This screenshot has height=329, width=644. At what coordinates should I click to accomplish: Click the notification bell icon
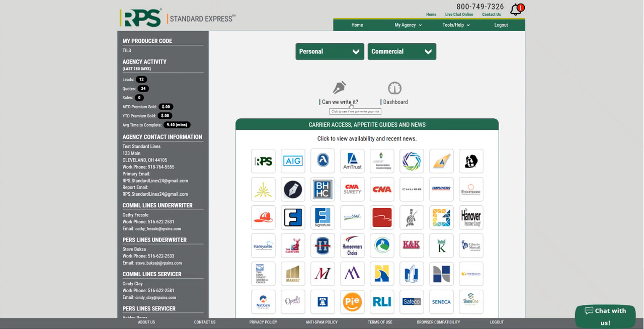click(x=516, y=10)
